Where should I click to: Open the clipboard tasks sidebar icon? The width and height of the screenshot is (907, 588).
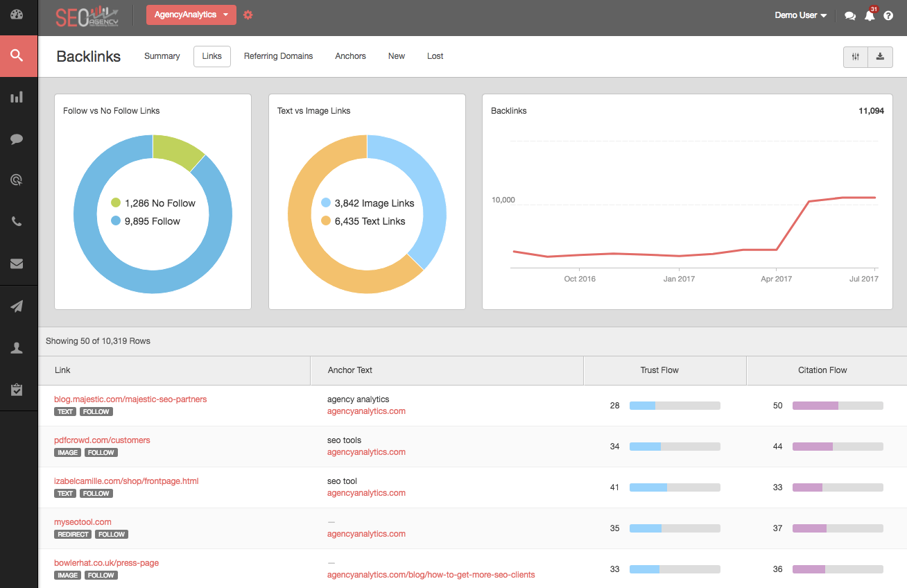point(17,390)
